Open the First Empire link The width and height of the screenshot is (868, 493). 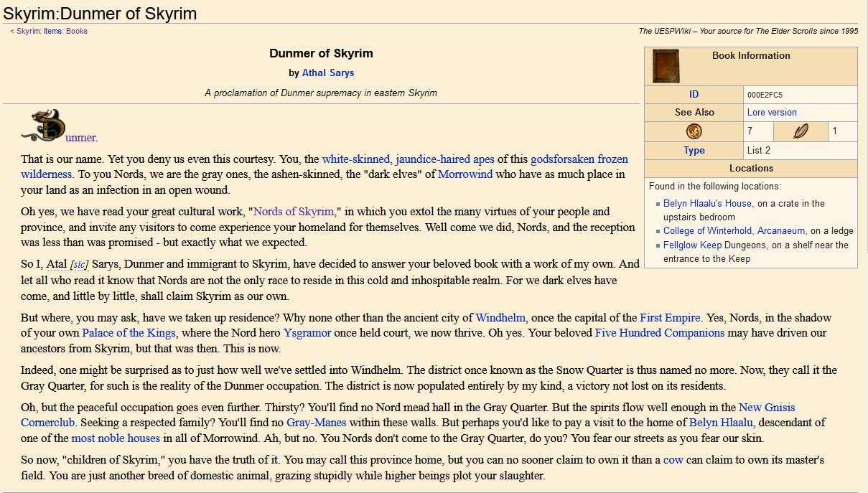[x=670, y=317]
